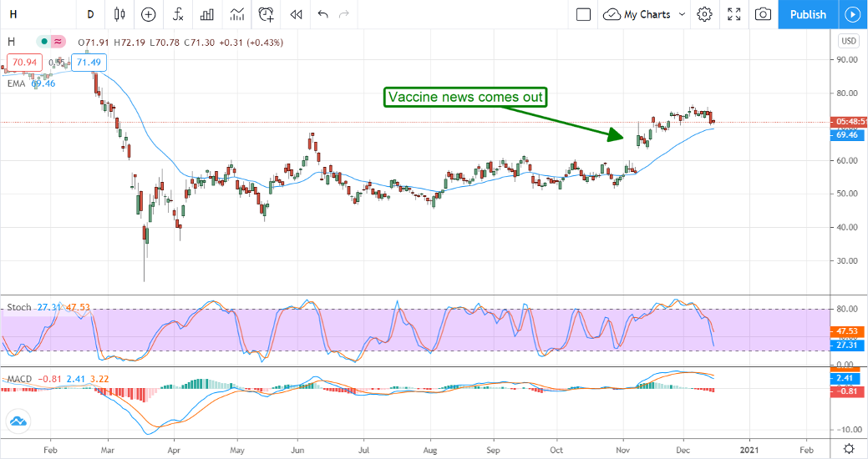The image size is (868, 459).
Task: Open the financials bar chart icon
Action: 207,14
